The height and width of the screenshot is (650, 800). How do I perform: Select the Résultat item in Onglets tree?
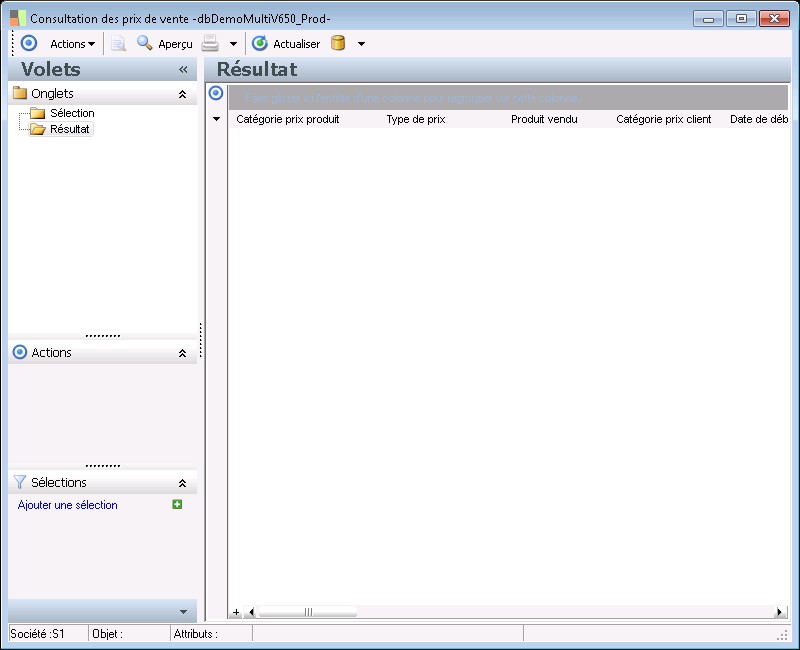click(69, 129)
